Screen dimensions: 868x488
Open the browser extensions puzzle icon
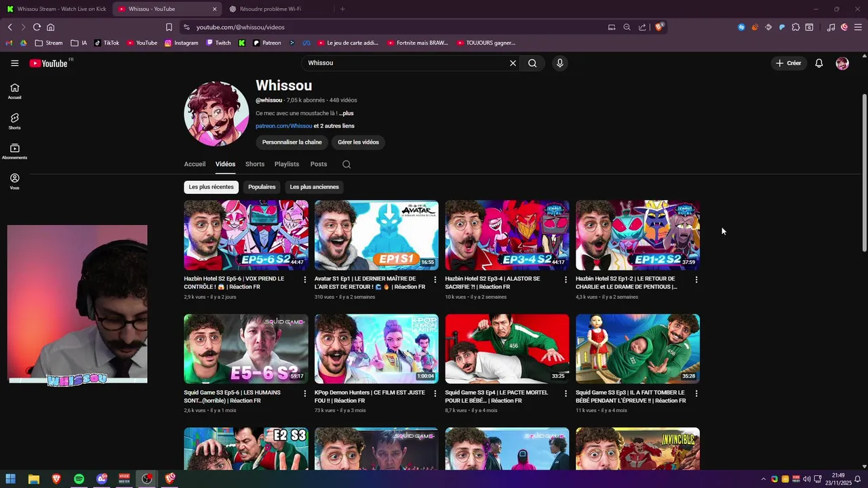(795, 27)
